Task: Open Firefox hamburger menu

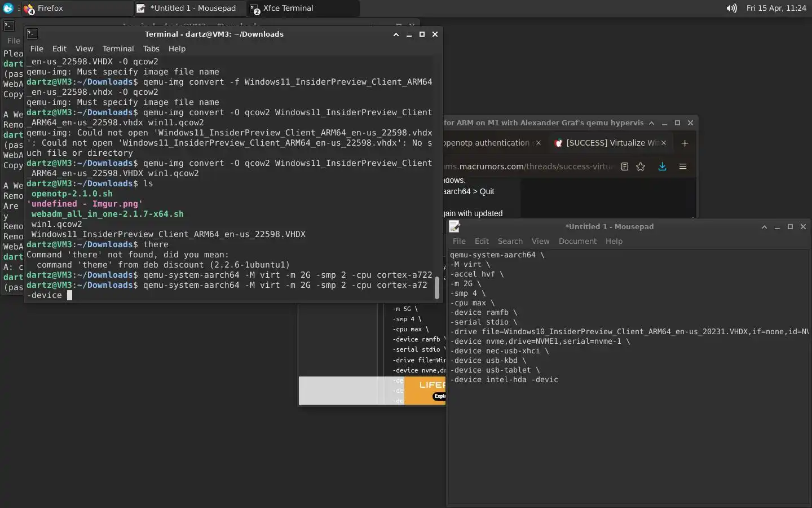Action: pyautogui.click(x=683, y=167)
